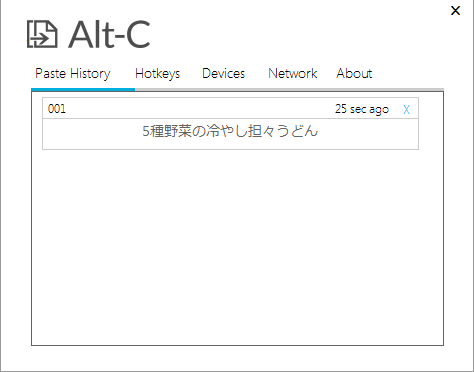Click the Alt-C title text
474x372 pixels.
pos(109,34)
